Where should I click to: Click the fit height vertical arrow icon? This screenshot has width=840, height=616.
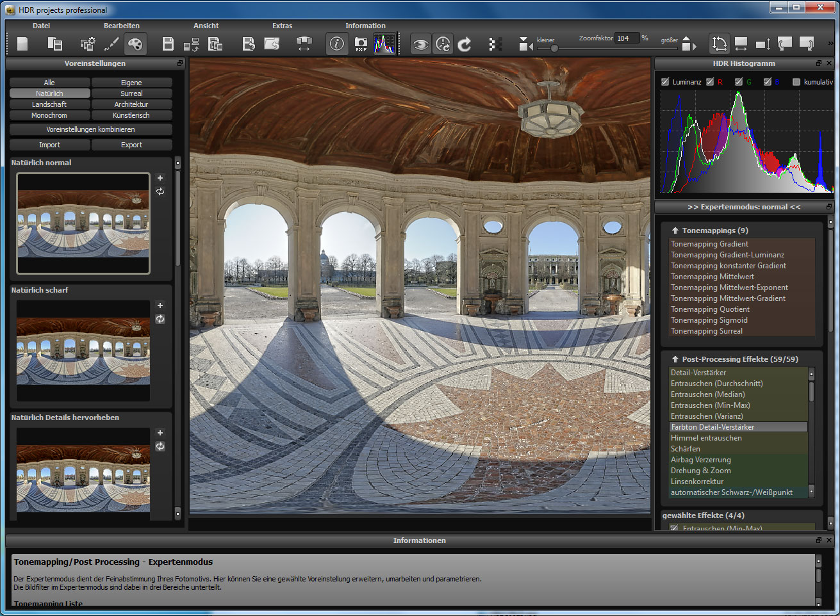pyautogui.click(x=763, y=44)
